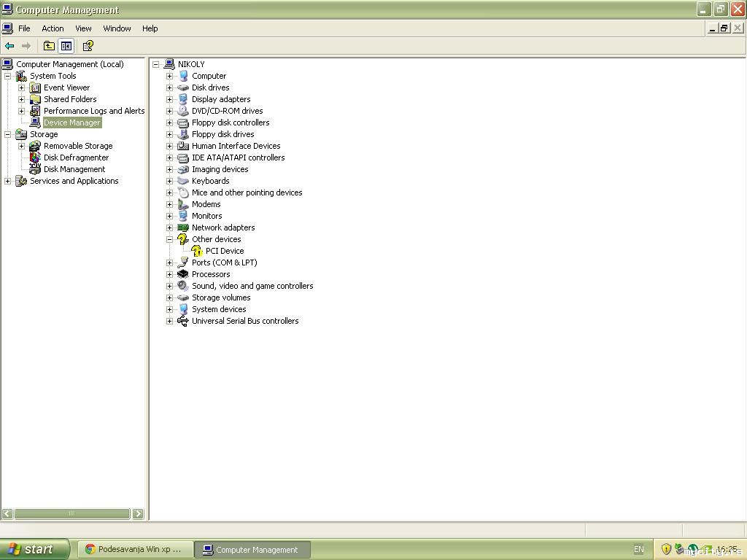Viewport: 747px width, 560px height.
Task: Click the Network adapters icon
Action: 183,227
